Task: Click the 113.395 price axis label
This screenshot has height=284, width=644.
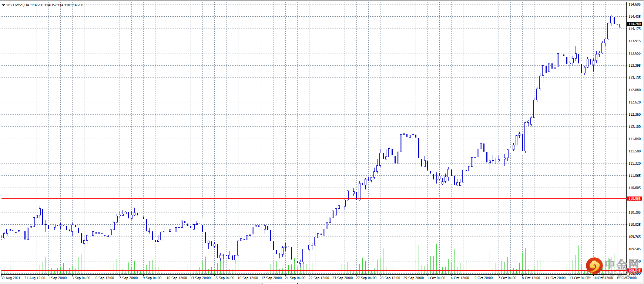Action: point(634,66)
